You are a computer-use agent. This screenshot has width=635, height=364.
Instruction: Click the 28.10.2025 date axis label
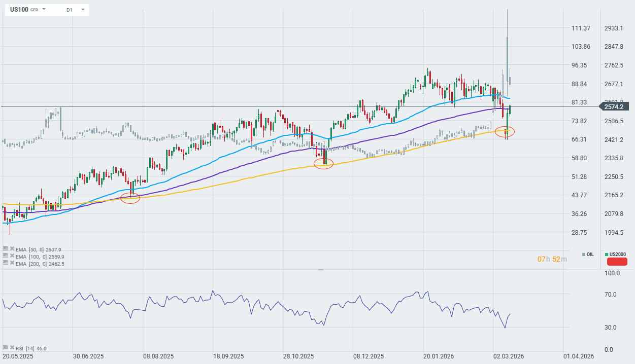pos(298,356)
